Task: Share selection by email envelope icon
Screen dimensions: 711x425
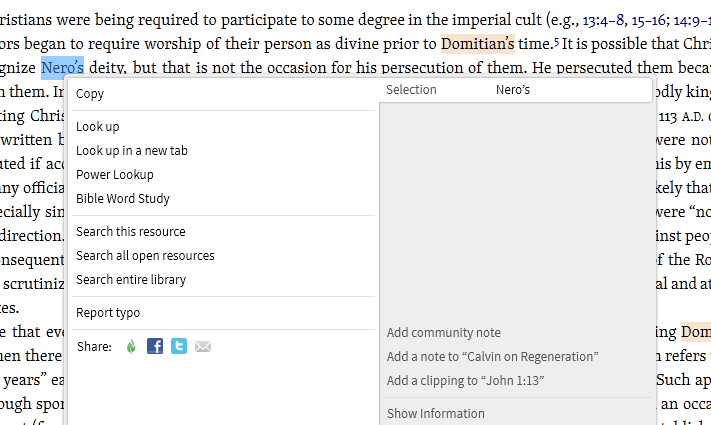Action: click(203, 346)
